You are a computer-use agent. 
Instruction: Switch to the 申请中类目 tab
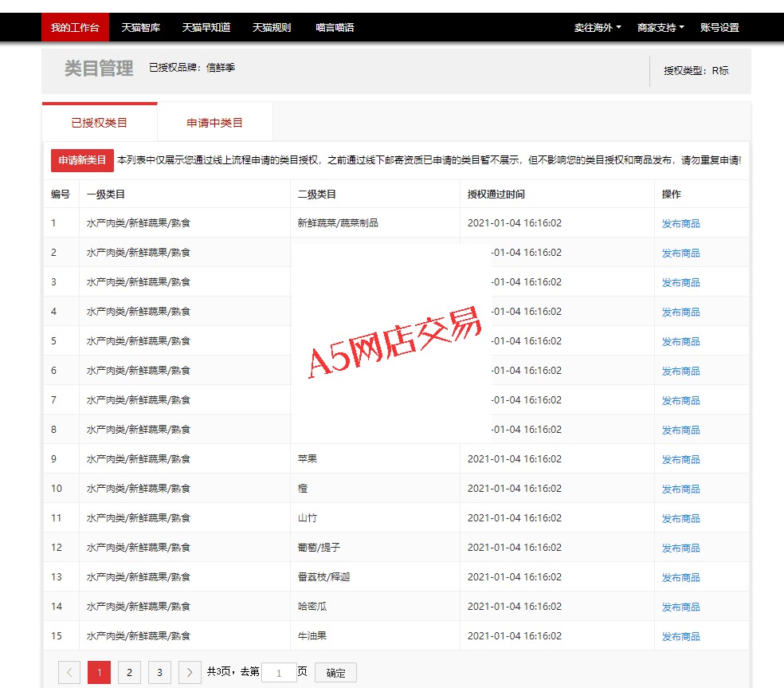214,123
